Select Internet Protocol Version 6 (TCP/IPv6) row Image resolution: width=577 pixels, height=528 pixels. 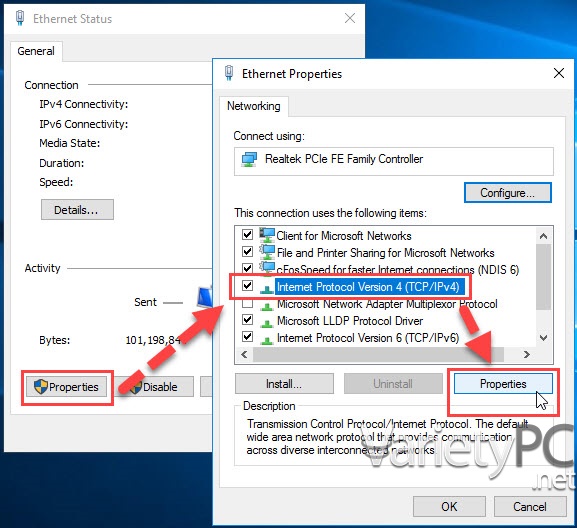368,338
